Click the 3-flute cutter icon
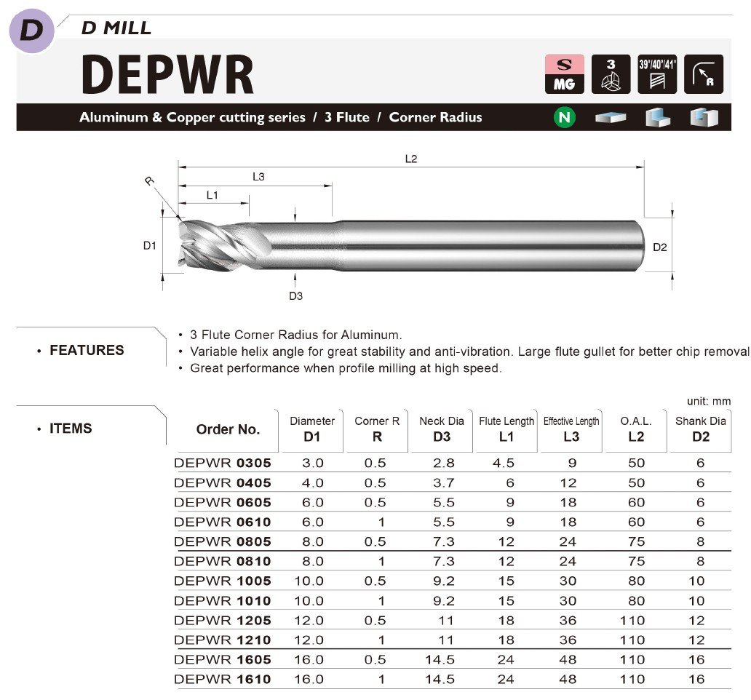This screenshot has height=700, width=751. pos(611,73)
